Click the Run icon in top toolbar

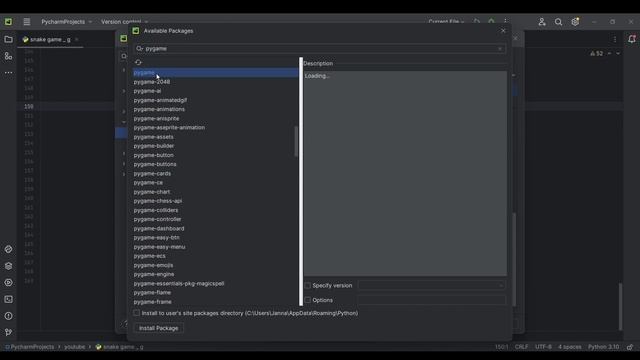click(x=477, y=21)
